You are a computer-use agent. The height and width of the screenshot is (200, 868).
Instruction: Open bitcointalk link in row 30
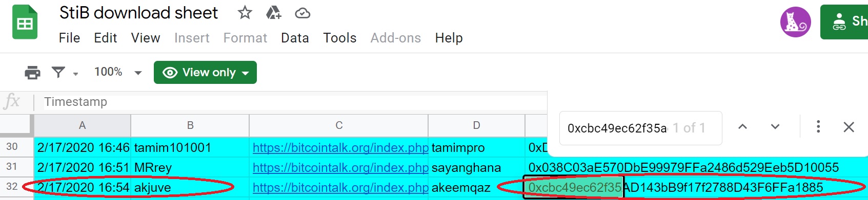pyautogui.click(x=340, y=148)
